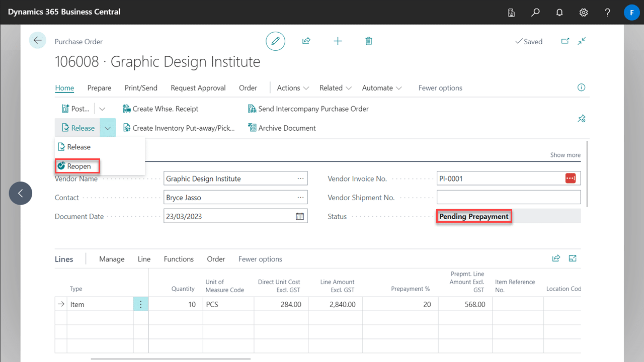Click the info circle icon
The width and height of the screenshot is (644, 362).
pyautogui.click(x=581, y=87)
